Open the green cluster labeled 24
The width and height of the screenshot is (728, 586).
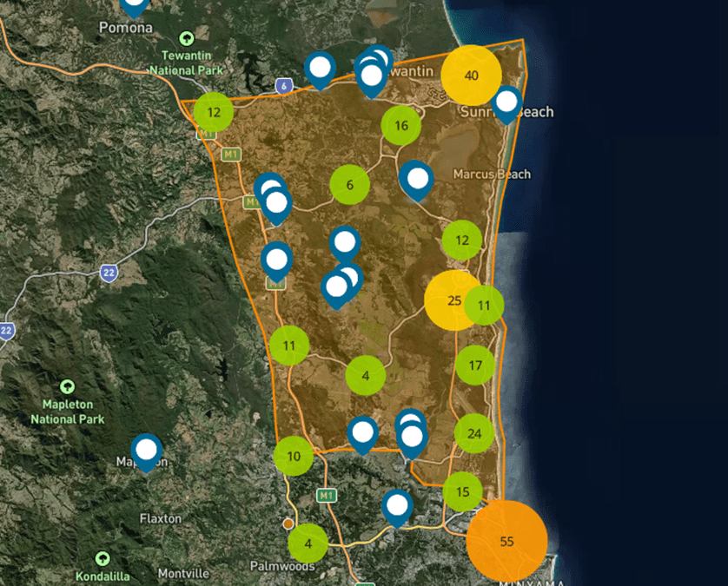pos(474,433)
